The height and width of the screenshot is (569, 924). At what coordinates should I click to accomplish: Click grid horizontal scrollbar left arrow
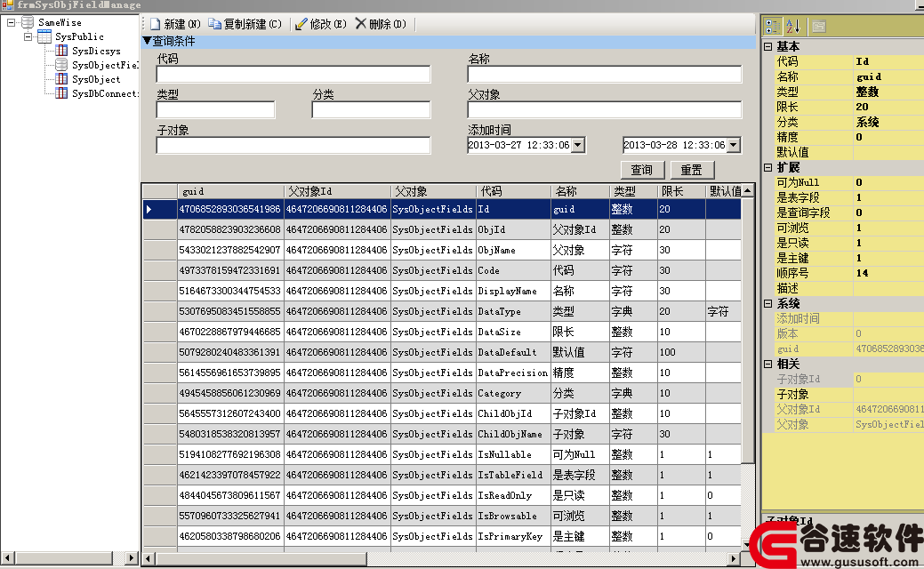(x=148, y=558)
